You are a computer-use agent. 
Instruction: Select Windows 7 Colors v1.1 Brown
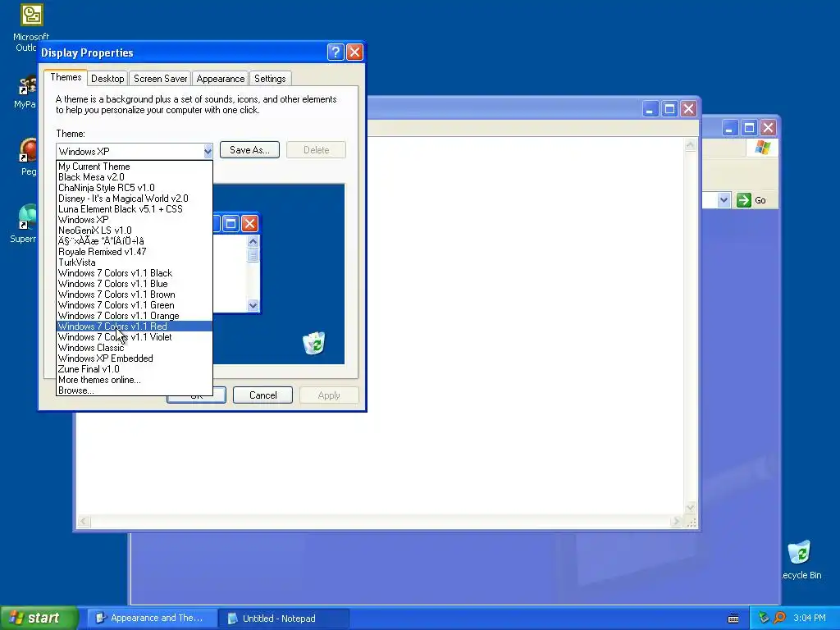[135, 294]
